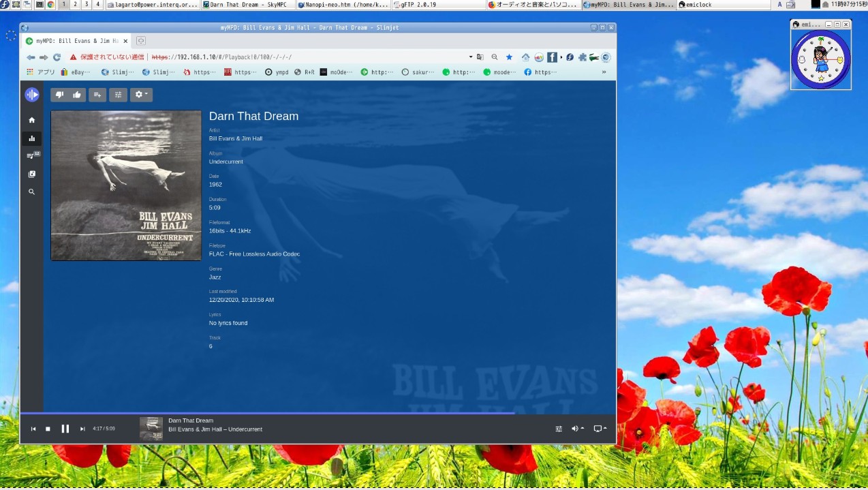This screenshot has height=490, width=868.
Task: Select the myMPD browser tab
Action: click(x=76, y=41)
